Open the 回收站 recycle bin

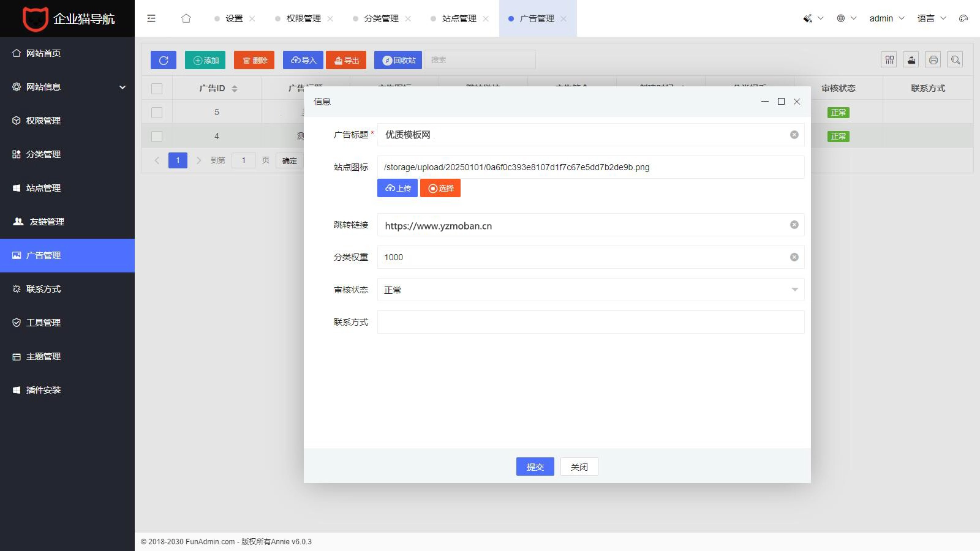(x=398, y=59)
